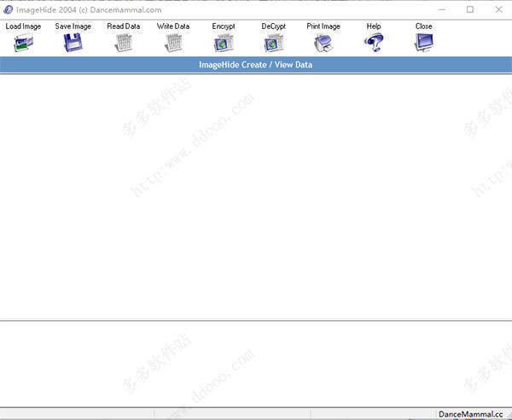512x420 pixels.
Task: Open Help via the question mark icon
Action: click(x=374, y=43)
